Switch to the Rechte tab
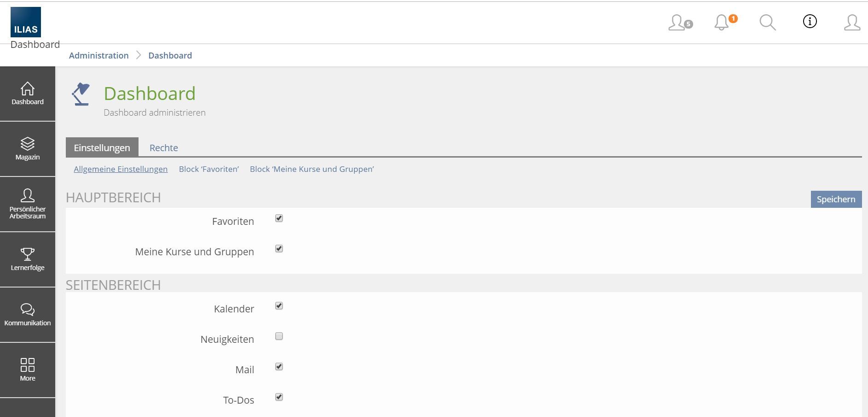Viewport: 868px width, 417px height. 163,148
